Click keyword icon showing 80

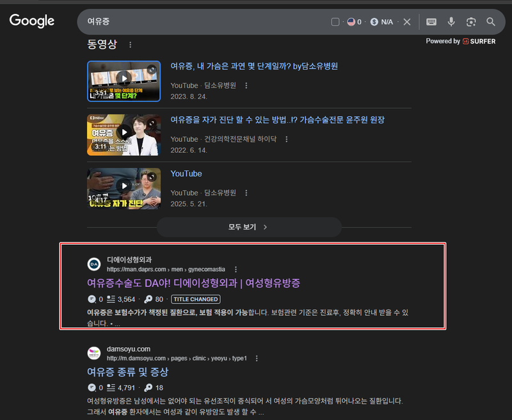point(148,299)
